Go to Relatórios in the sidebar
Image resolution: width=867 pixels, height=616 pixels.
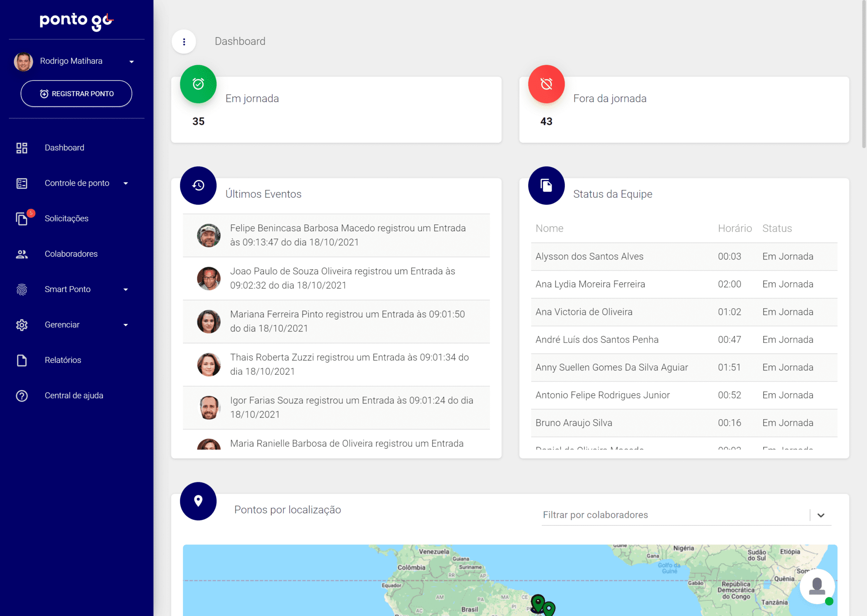[63, 360]
